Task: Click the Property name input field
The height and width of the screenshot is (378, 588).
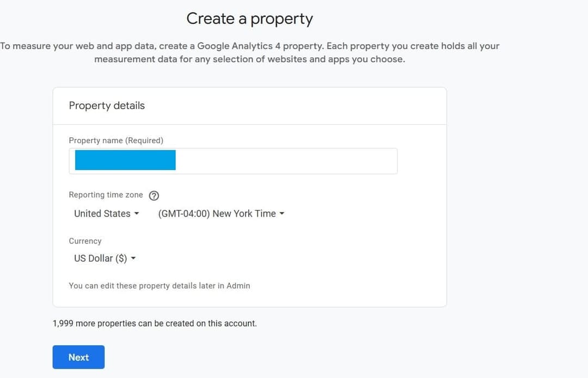Action: [233, 160]
